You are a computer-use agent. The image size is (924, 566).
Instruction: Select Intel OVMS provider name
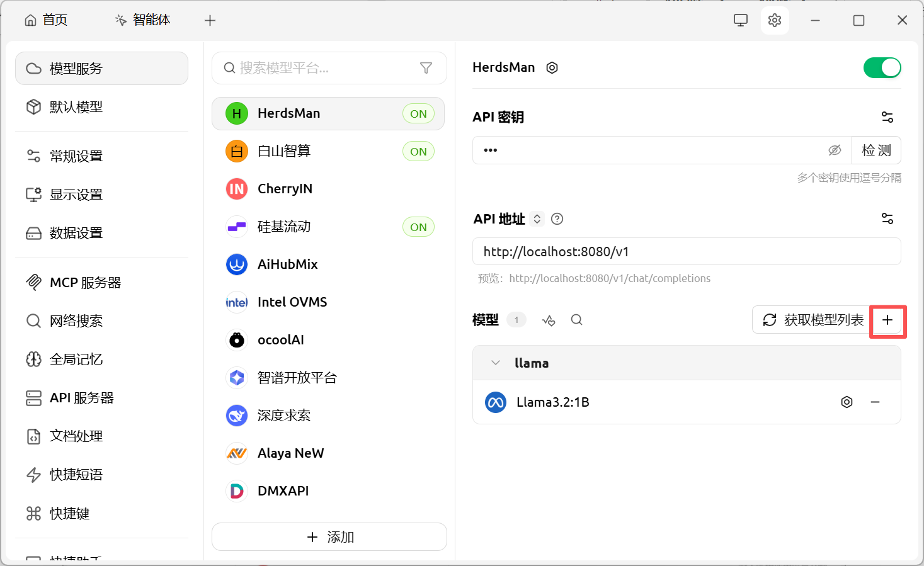(292, 302)
